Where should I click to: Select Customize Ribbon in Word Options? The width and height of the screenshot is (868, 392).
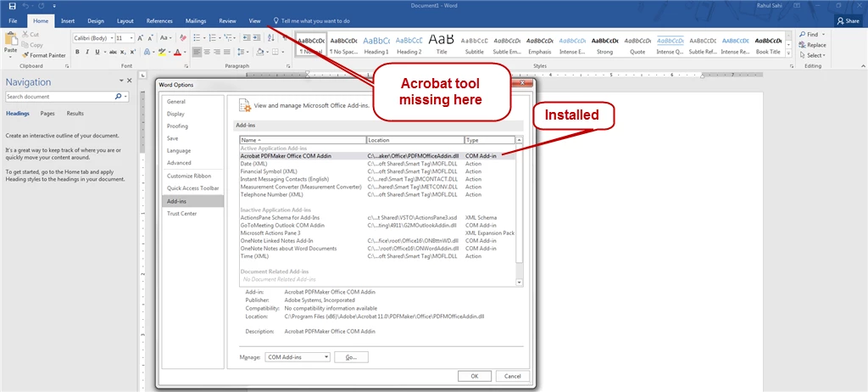click(189, 176)
